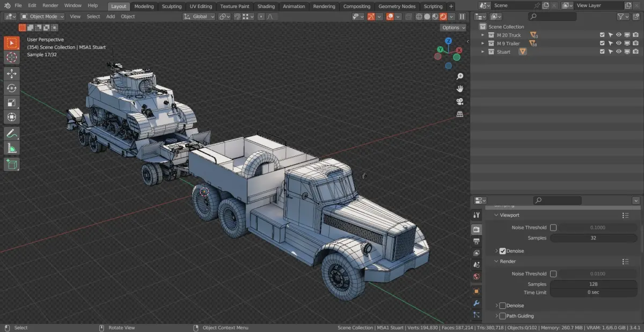The height and width of the screenshot is (332, 644).
Task: Select the Scale tool
Action: (x=12, y=102)
